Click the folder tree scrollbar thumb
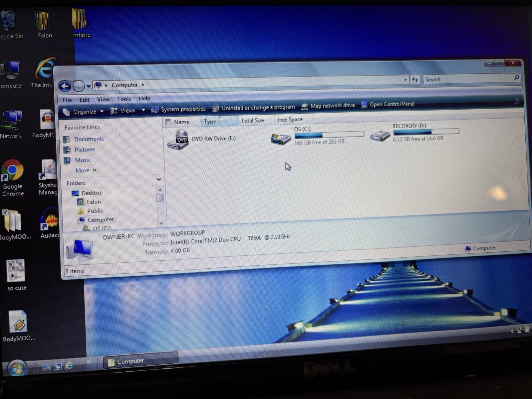The width and height of the screenshot is (532, 399). [x=160, y=198]
